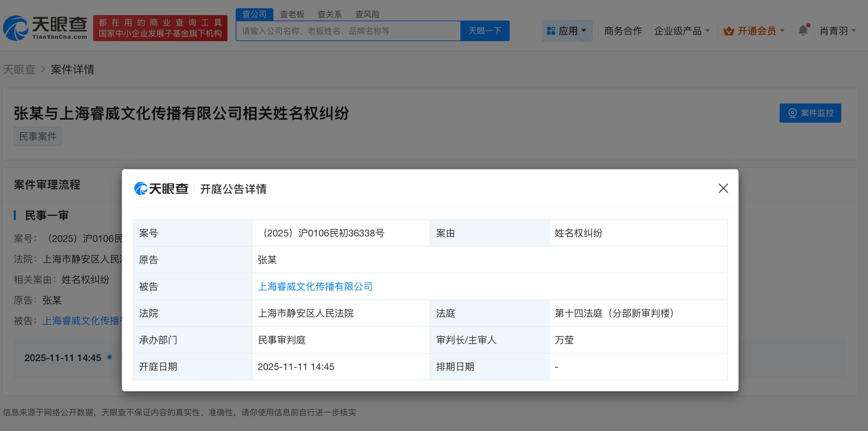The image size is (868, 431).
Task: Click the 天眼一下 search button
Action: (x=485, y=30)
